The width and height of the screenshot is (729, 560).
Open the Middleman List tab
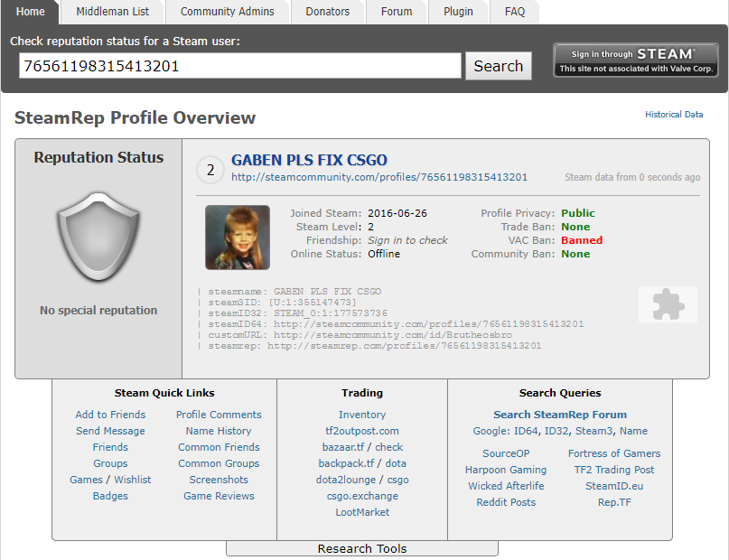[113, 12]
